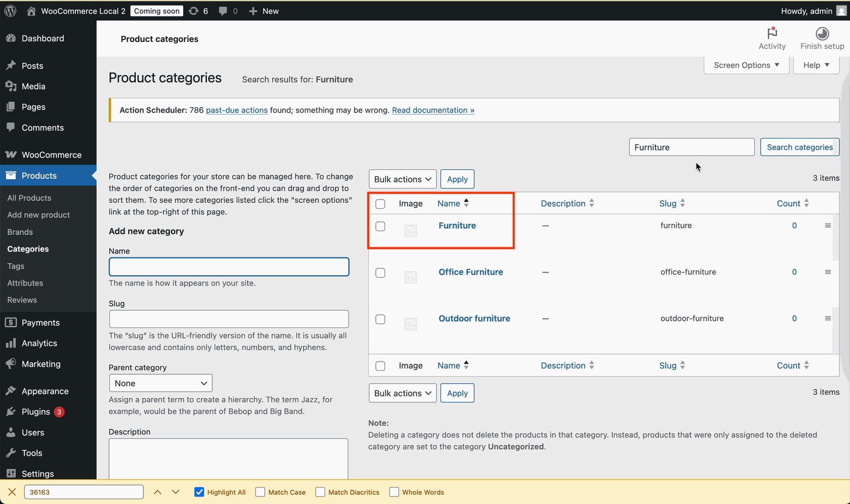Screen dimensions: 850x504
Task: Click the Plugins plug icon
Action: (x=11, y=412)
